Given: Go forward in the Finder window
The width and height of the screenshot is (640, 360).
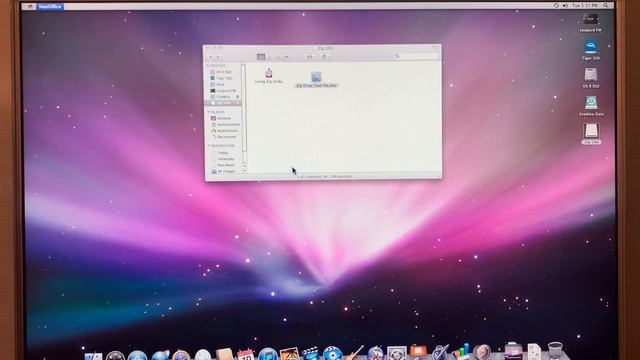Looking at the screenshot, I should (x=218, y=57).
